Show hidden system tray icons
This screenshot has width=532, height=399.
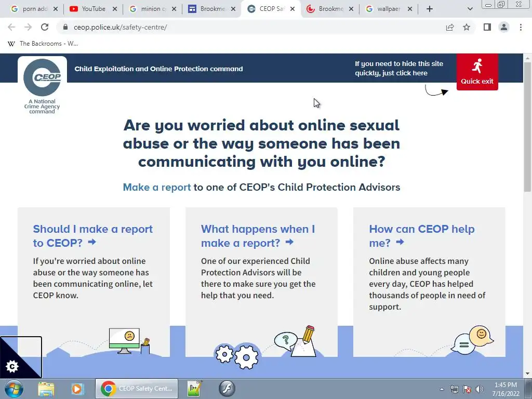tap(442, 389)
